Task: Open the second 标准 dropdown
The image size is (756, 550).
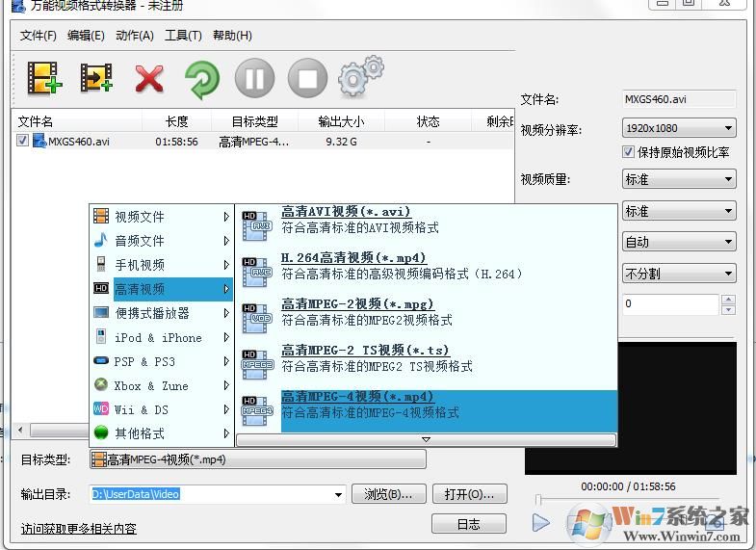Action: [679, 211]
